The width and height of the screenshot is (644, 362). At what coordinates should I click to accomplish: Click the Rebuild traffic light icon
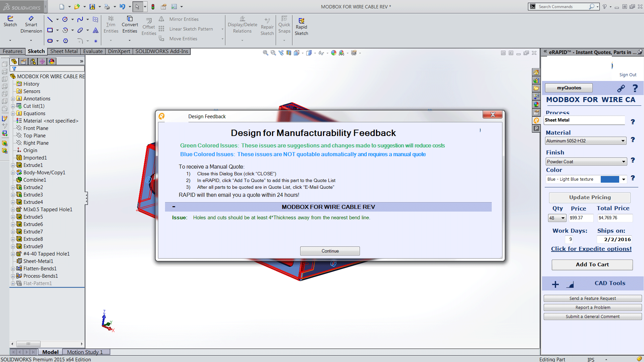tap(153, 7)
